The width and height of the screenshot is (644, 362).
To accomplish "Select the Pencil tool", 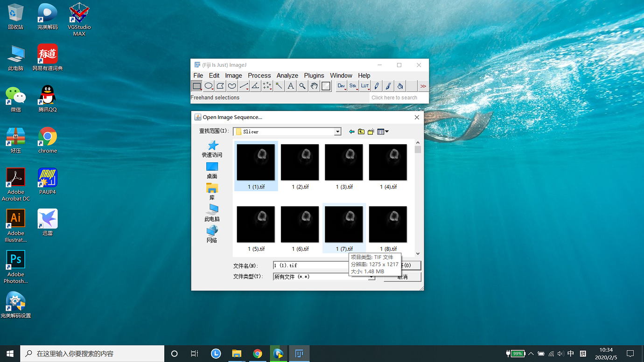I will 377,86.
